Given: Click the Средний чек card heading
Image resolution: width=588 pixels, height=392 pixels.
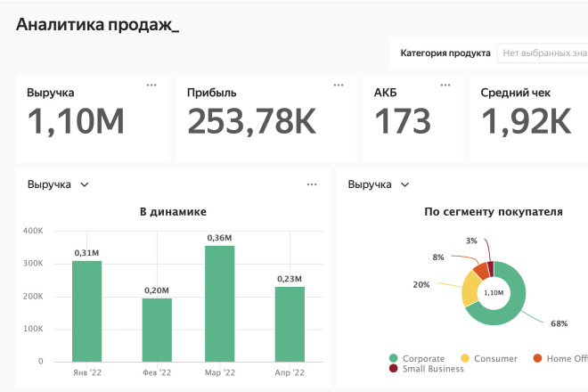Looking at the screenshot, I should click(x=516, y=93).
